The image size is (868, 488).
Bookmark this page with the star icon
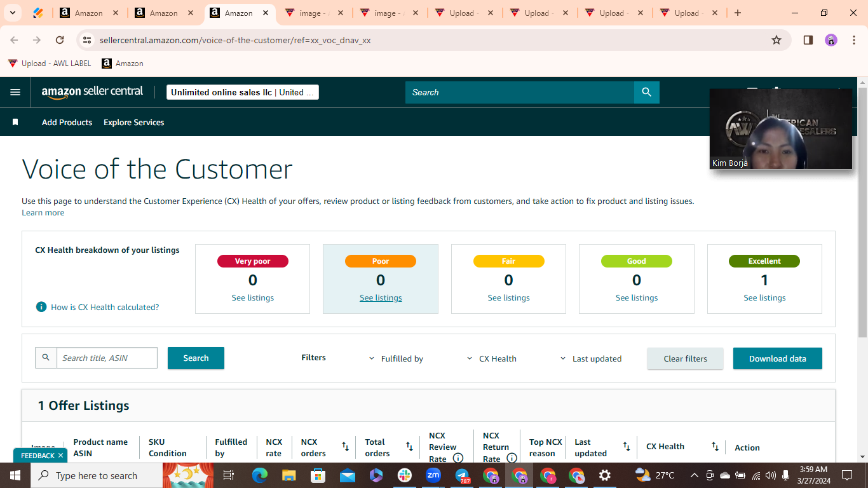(776, 40)
